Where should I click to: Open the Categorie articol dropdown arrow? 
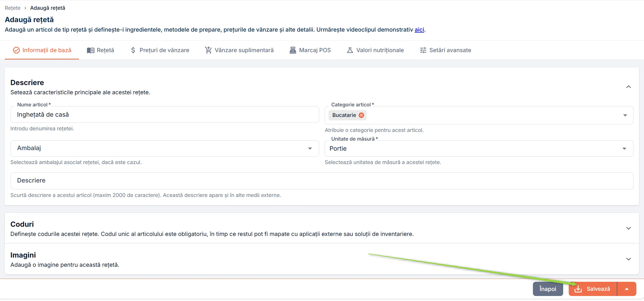click(x=625, y=115)
